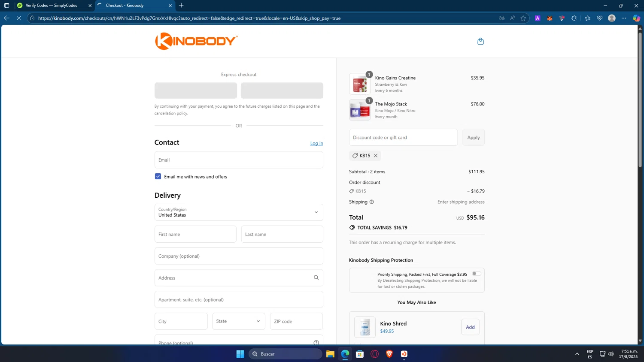
Task: Click the Kinobody logo
Action: click(x=196, y=41)
